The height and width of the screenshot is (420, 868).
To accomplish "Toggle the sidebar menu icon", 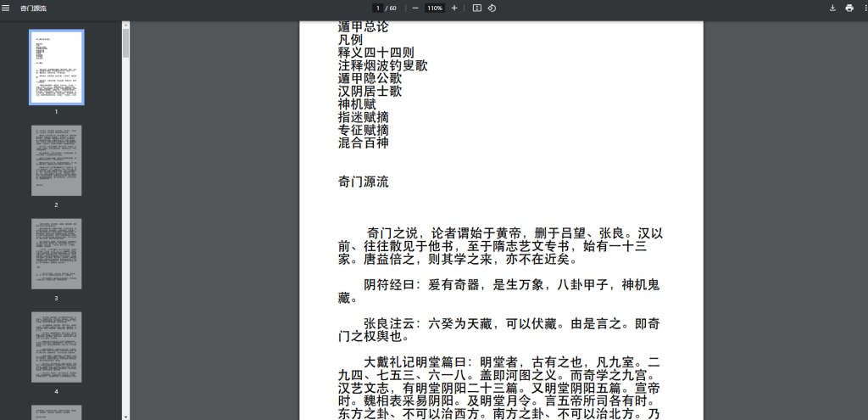I will [7, 8].
